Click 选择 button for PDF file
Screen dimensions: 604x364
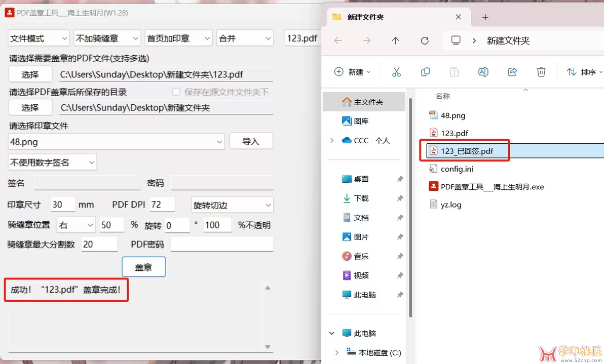tap(30, 74)
